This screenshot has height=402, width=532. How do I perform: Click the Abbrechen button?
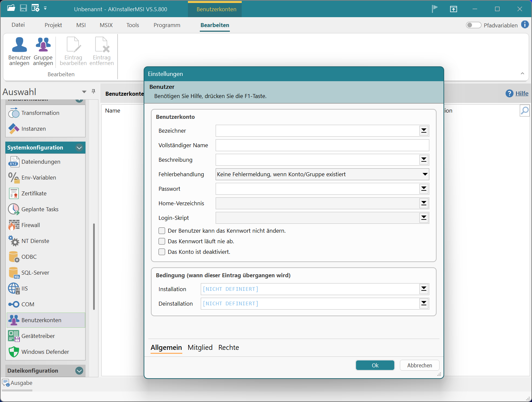(x=419, y=365)
